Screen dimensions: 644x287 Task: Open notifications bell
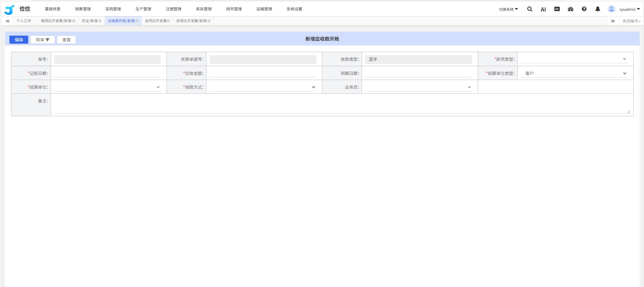pos(598,9)
